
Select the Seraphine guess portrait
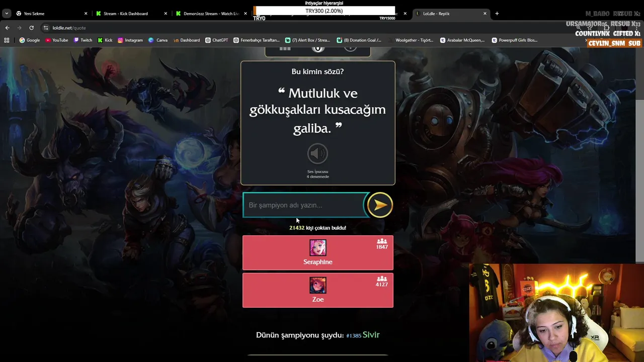pos(317,248)
